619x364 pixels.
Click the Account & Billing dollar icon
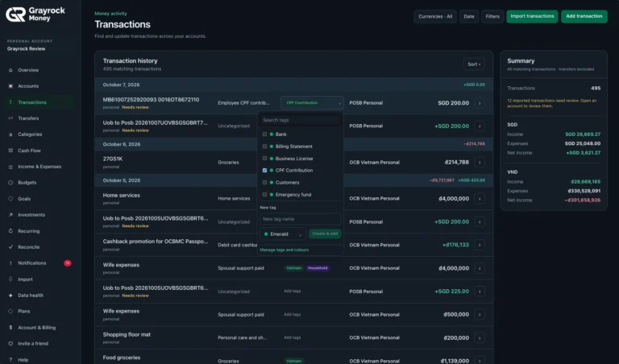pyautogui.click(x=10, y=327)
